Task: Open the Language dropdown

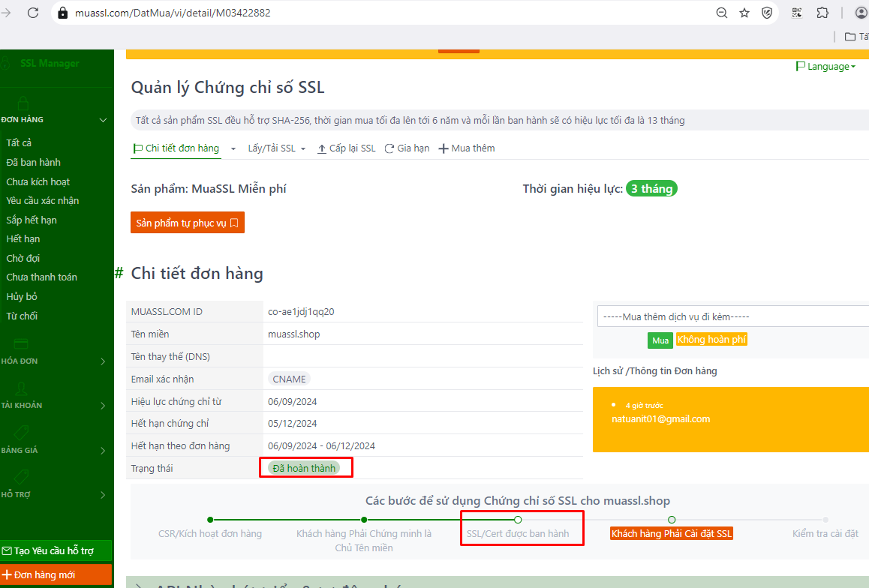Action: click(x=825, y=67)
